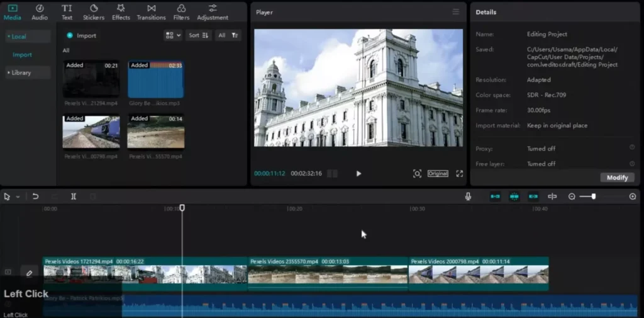Toggle auto snapping

[x=514, y=196]
